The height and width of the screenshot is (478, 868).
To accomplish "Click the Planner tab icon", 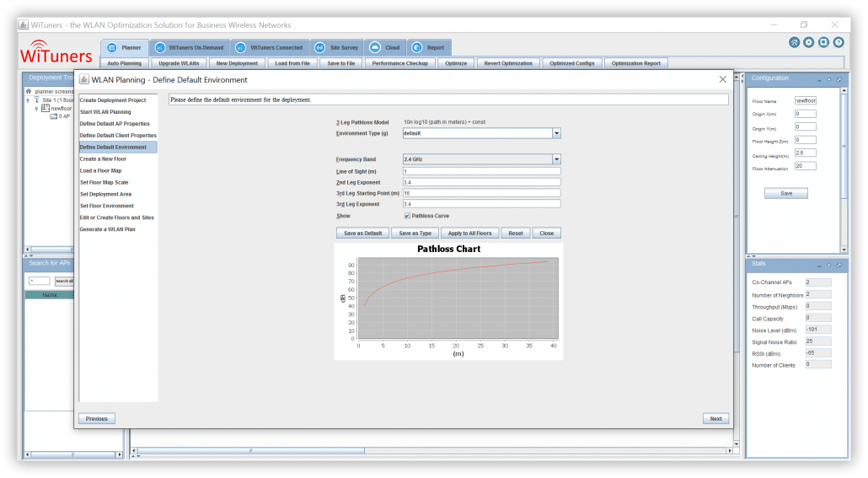I will click(x=112, y=48).
